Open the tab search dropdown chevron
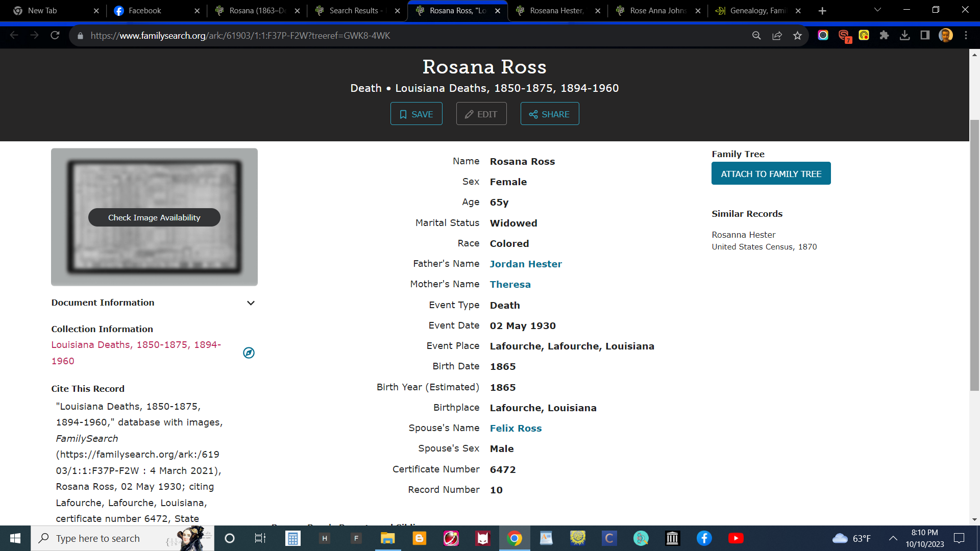Image resolution: width=980 pixels, height=551 pixels. tap(877, 10)
